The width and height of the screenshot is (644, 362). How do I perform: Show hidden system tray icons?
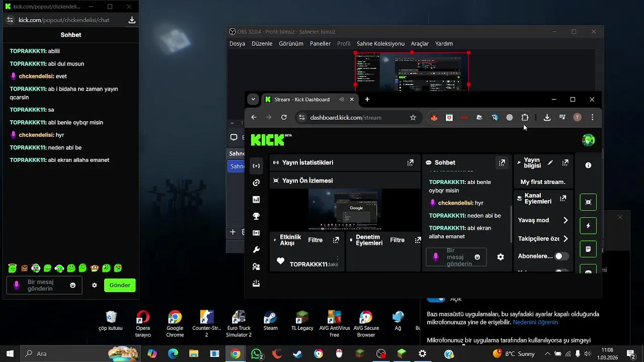pos(547,353)
